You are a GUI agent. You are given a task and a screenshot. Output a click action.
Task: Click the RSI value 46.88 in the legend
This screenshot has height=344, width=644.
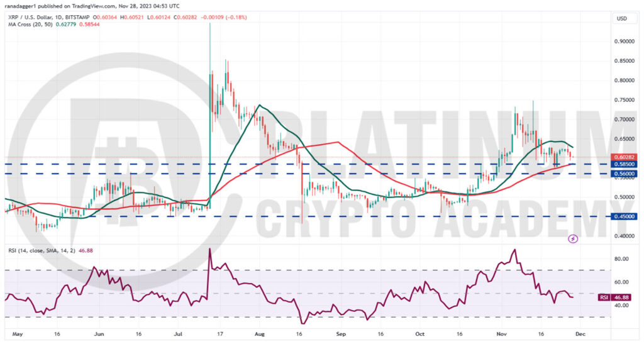click(86, 250)
